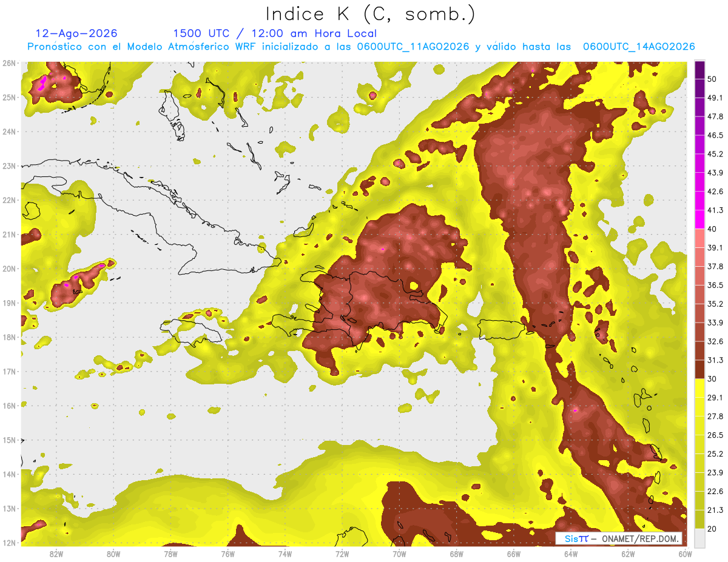Click the colorbar value 35.2
Viewport: 728px width, 562px height.
pyautogui.click(x=715, y=304)
